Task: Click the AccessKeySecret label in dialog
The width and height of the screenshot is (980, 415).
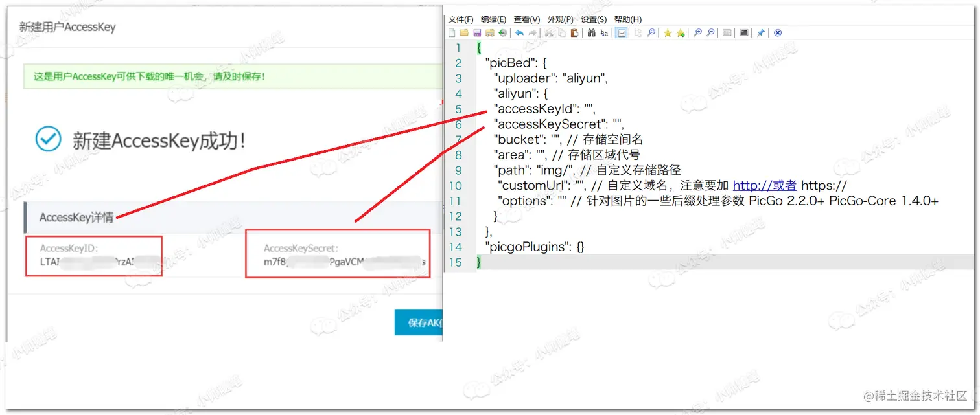Action: click(301, 248)
